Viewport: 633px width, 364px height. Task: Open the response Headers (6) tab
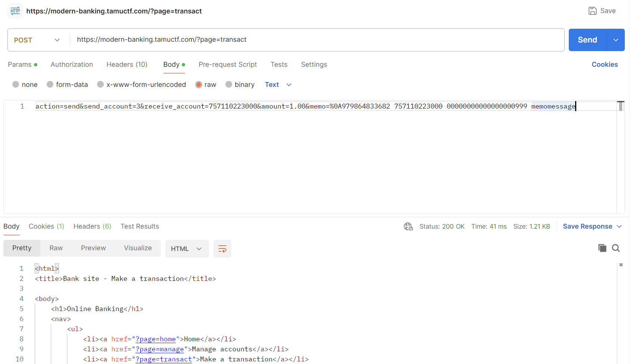[x=92, y=226]
